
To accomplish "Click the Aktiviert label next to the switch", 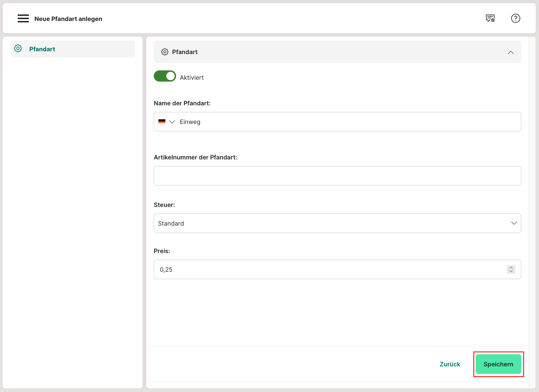I will pos(191,78).
